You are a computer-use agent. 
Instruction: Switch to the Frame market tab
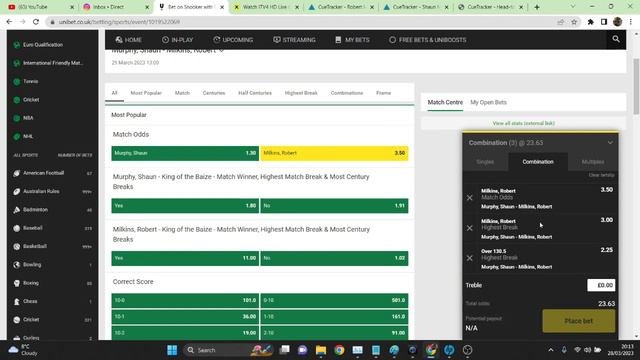point(383,93)
